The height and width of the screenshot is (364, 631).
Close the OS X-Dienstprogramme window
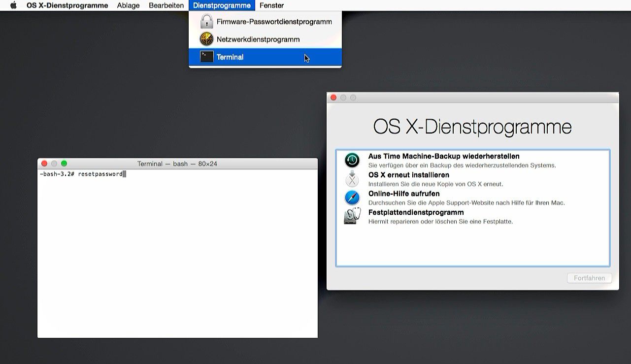333,98
